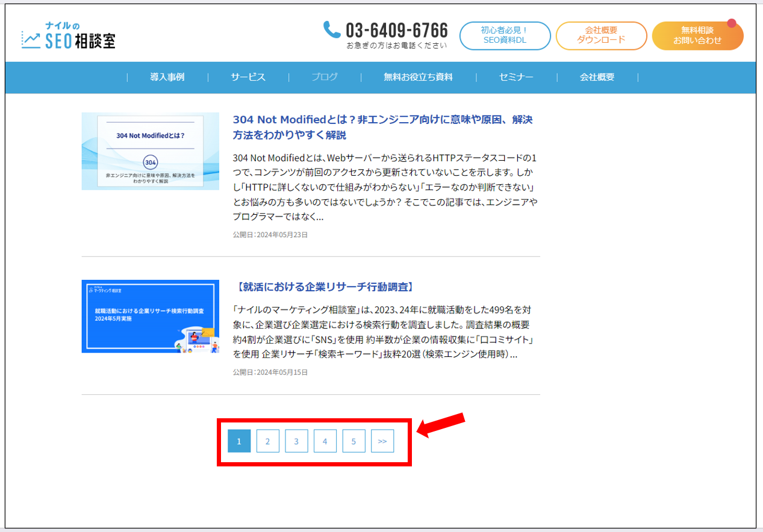This screenshot has width=763, height=532.
Task: Open 【就活における企業リサーチ行動調査】 title link
Action: pos(326,286)
